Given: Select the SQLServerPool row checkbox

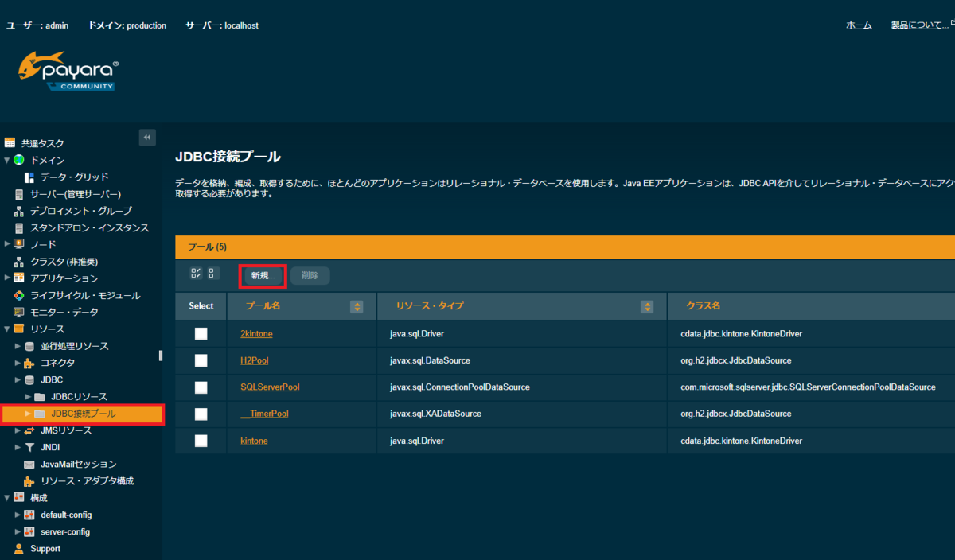Looking at the screenshot, I should pos(201,387).
